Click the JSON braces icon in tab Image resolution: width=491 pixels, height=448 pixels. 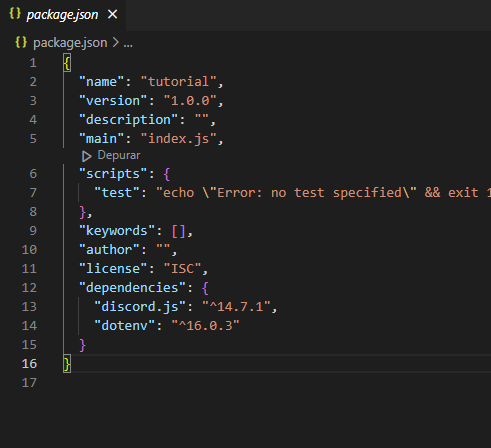[15, 14]
